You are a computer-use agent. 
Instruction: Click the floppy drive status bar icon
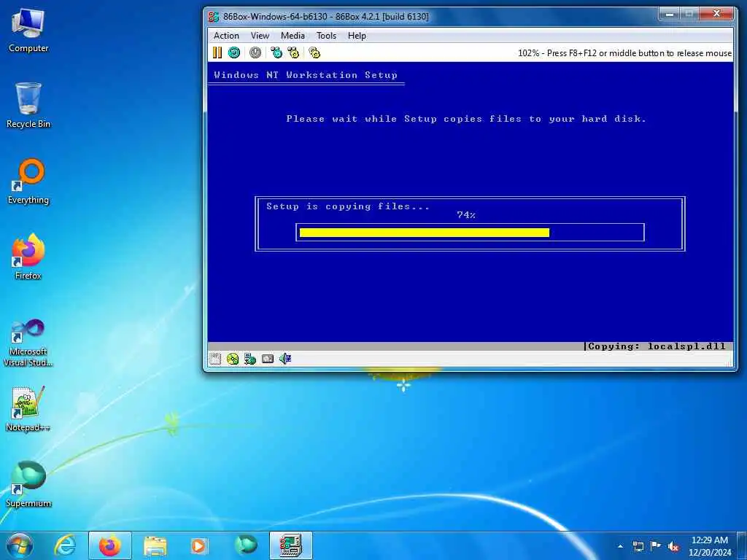tap(215, 359)
